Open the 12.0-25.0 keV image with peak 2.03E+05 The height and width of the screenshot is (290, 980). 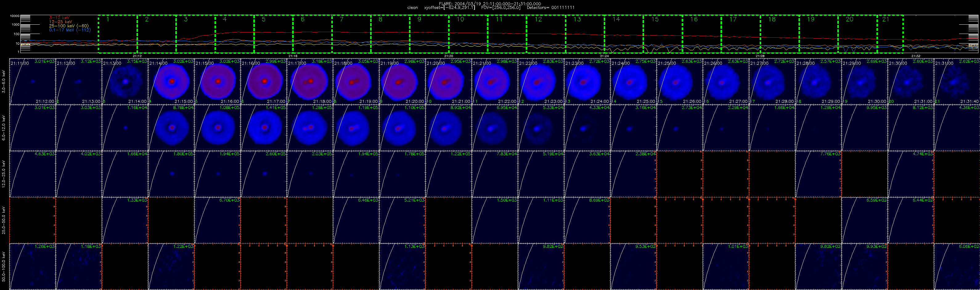coord(310,174)
